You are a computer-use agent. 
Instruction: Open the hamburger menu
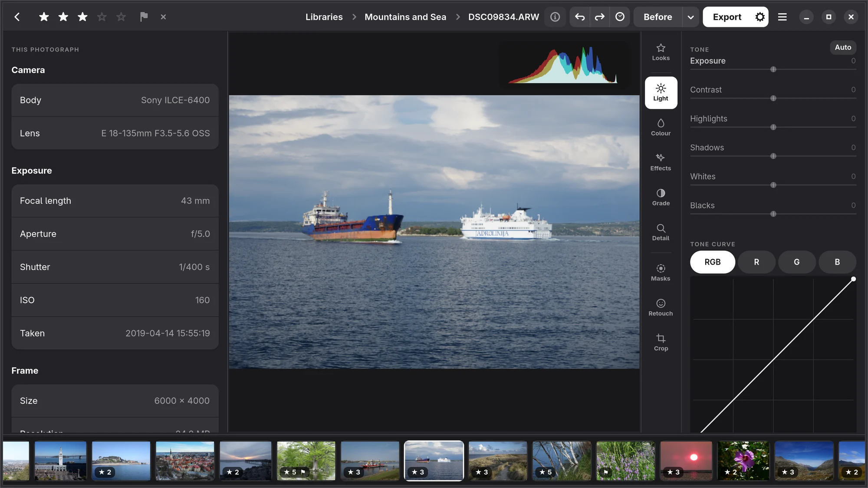point(782,17)
